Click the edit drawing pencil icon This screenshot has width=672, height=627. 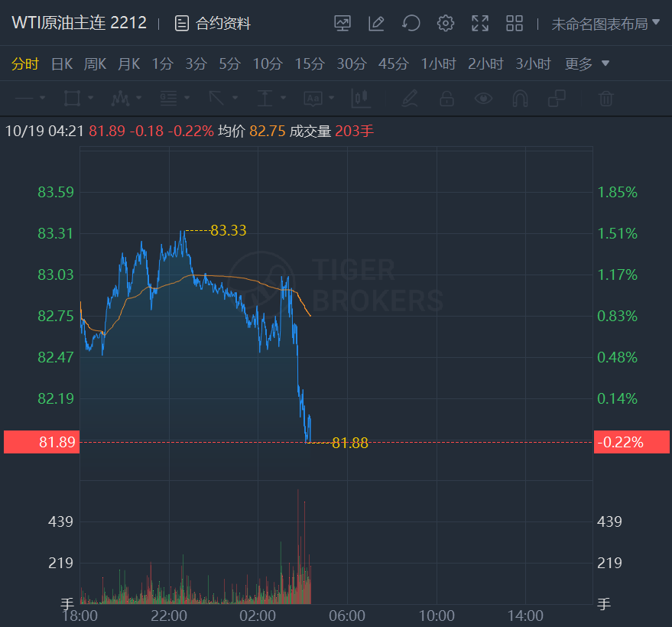click(376, 23)
